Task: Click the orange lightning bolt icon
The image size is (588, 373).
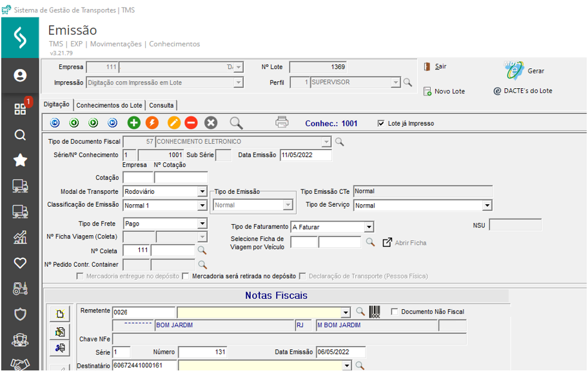Action: [x=152, y=123]
